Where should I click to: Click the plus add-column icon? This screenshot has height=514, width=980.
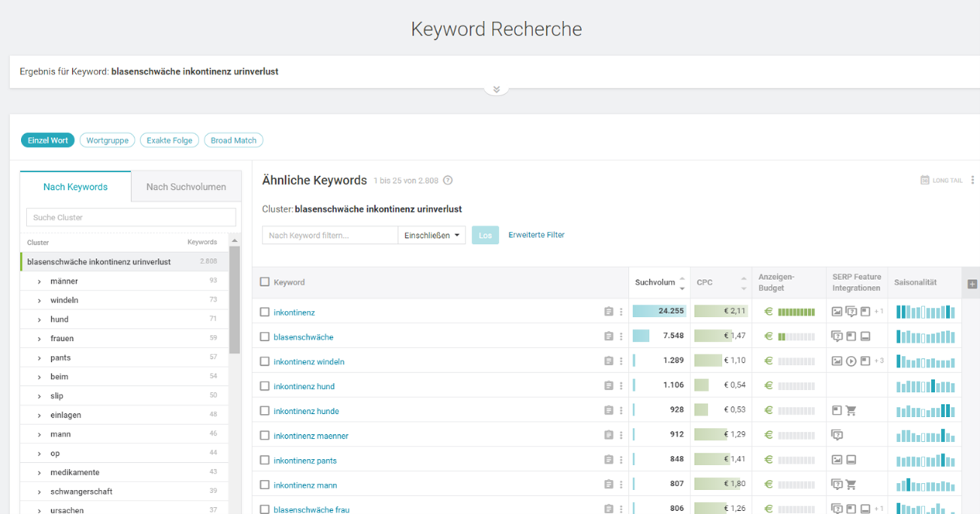click(972, 284)
